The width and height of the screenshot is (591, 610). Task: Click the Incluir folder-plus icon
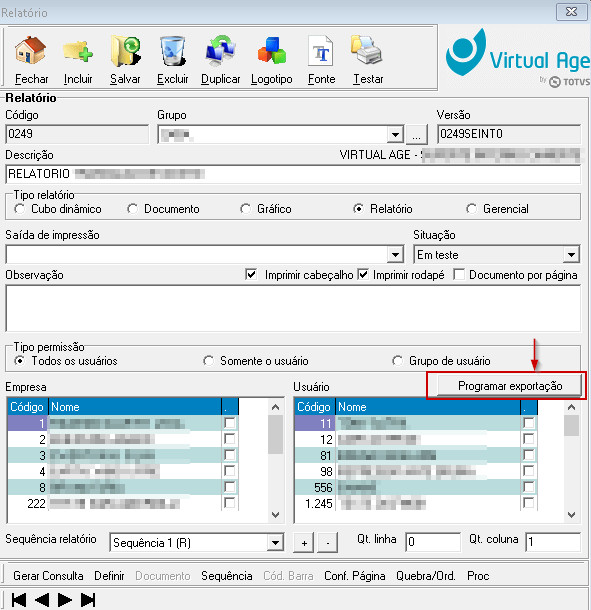click(78, 51)
